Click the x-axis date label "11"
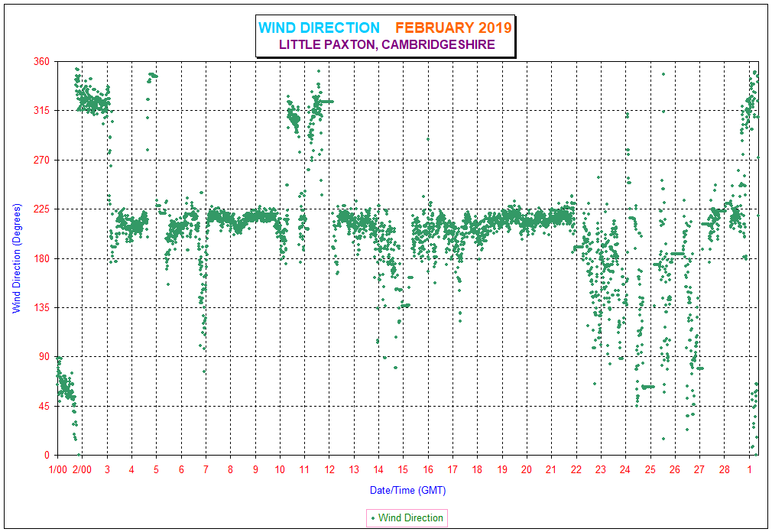This screenshot has width=772, height=532. (304, 469)
